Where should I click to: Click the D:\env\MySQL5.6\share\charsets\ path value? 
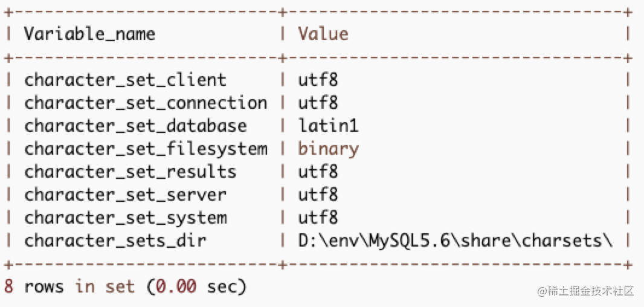(456, 241)
